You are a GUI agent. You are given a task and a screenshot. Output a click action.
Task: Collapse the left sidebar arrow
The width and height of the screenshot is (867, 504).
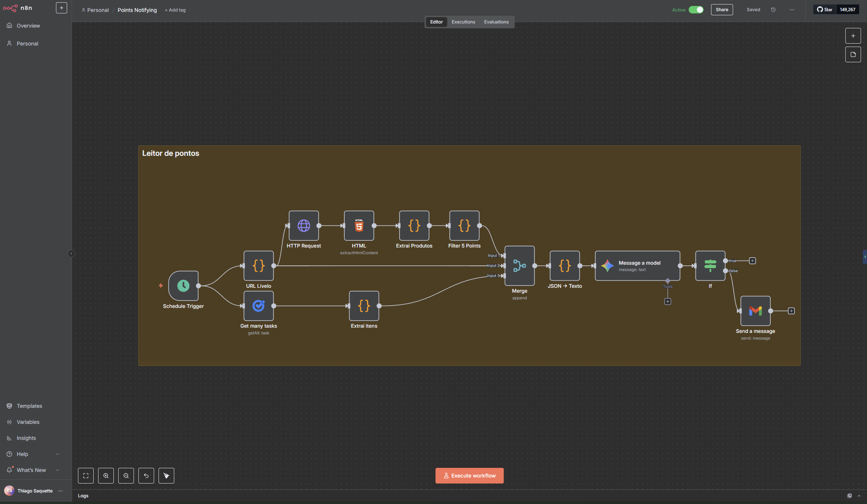point(71,253)
